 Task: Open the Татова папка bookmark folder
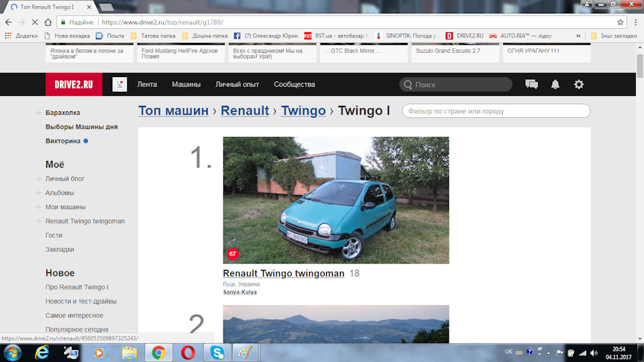pos(153,36)
